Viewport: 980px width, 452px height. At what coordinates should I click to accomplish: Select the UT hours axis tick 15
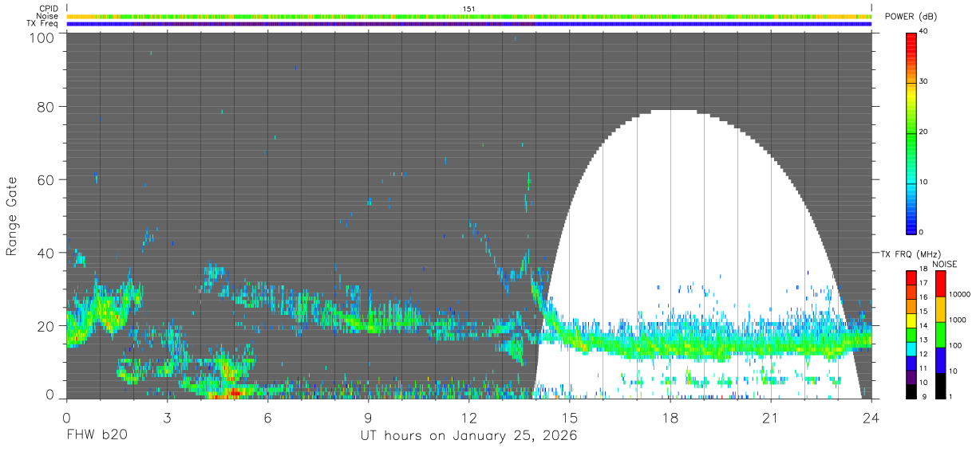tap(569, 417)
